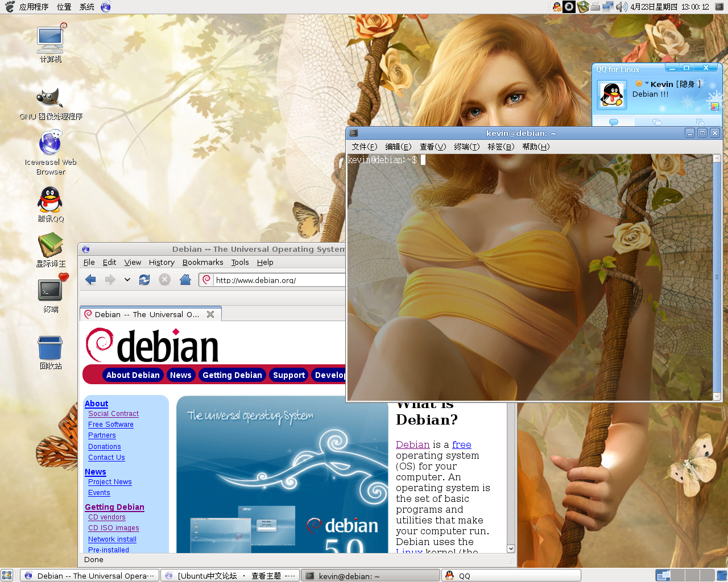Screen dimensions: 728x582
Task: Click the QQ skin color changer icon
Action: (x=715, y=106)
